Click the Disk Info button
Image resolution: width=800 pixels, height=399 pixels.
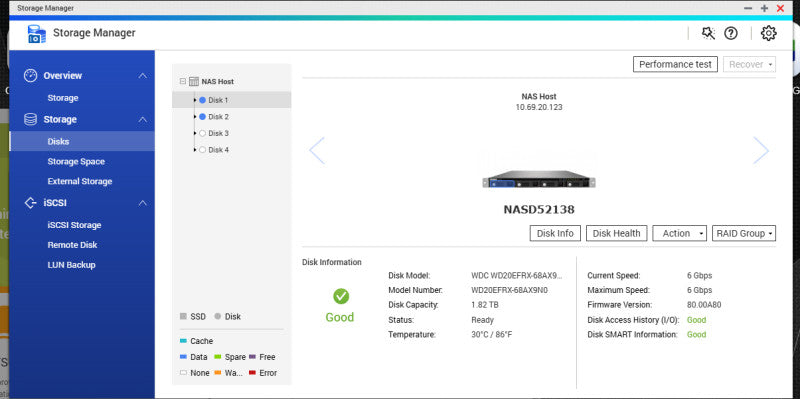(x=555, y=233)
